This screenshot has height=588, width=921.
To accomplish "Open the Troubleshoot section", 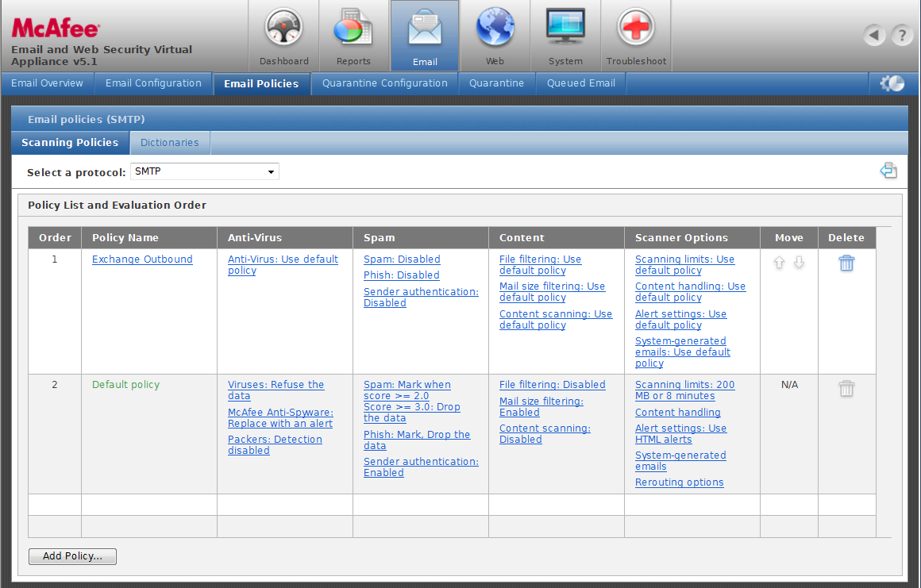I will click(636, 37).
